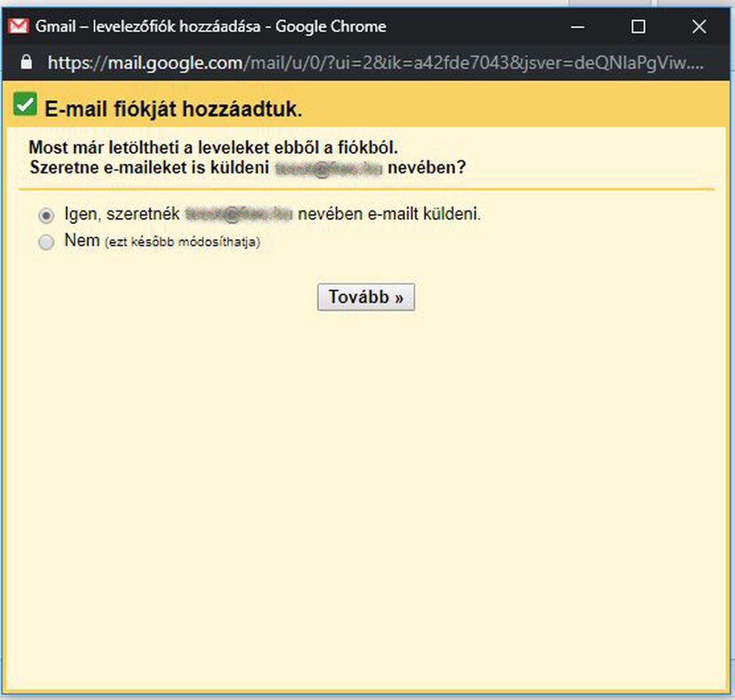Click the padlock secure-site icon
The width and height of the screenshot is (735, 700).
point(27,63)
